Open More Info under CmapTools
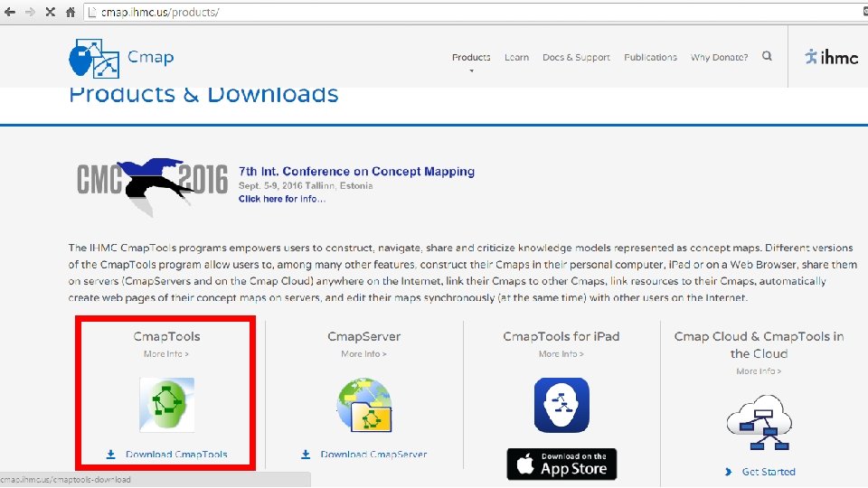868x488 pixels. [166, 354]
